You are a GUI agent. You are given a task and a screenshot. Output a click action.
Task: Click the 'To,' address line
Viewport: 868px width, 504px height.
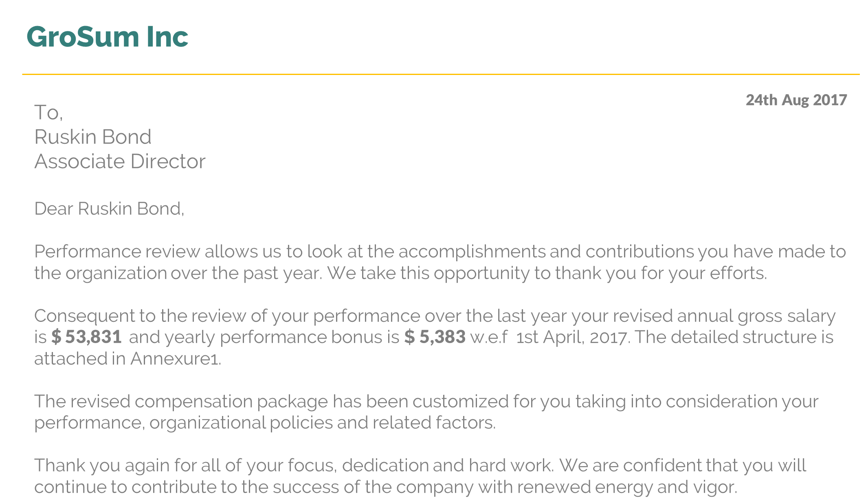click(x=48, y=112)
